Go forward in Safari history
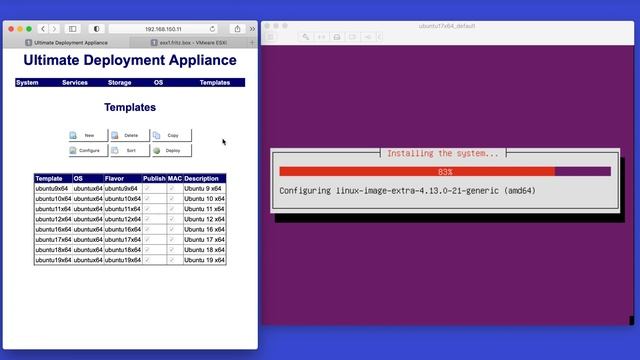 click(54, 29)
